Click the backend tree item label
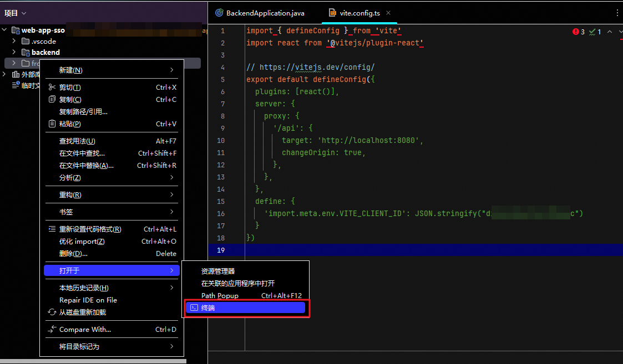The image size is (623, 364). pyautogui.click(x=45, y=53)
